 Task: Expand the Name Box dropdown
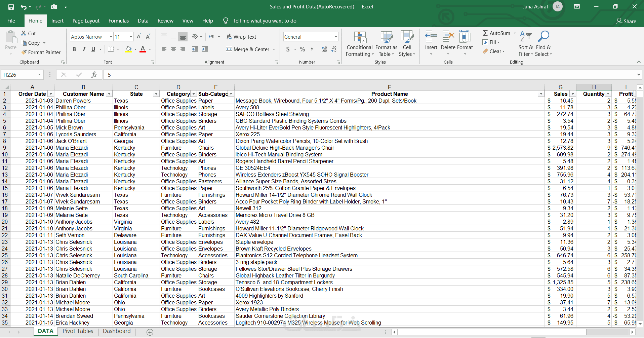pyautogui.click(x=39, y=75)
